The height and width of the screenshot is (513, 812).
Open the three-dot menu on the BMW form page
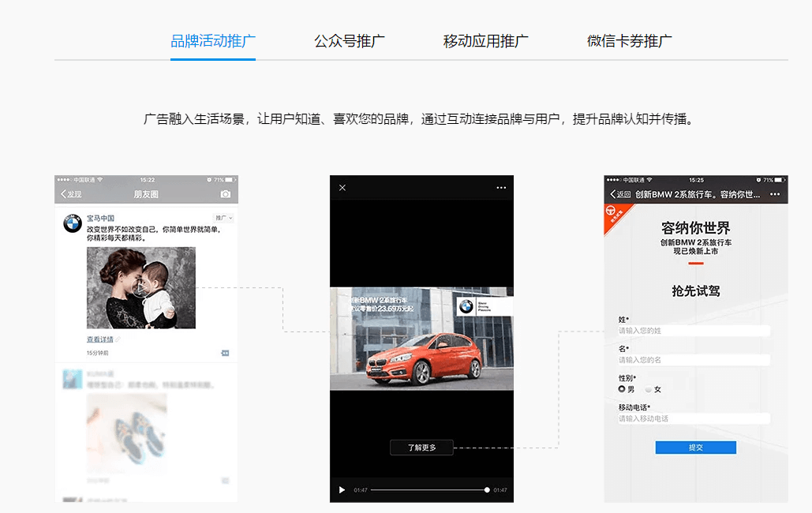(775, 194)
